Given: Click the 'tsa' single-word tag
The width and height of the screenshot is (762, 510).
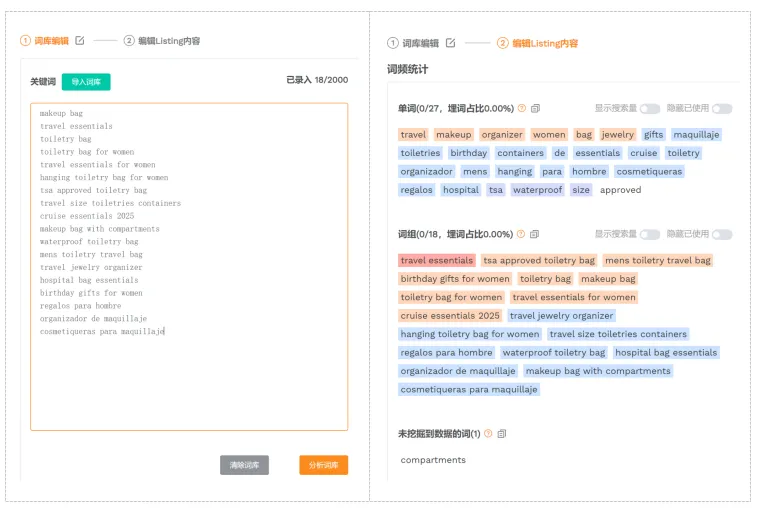Looking at the screenshot, I should (496, 190).
